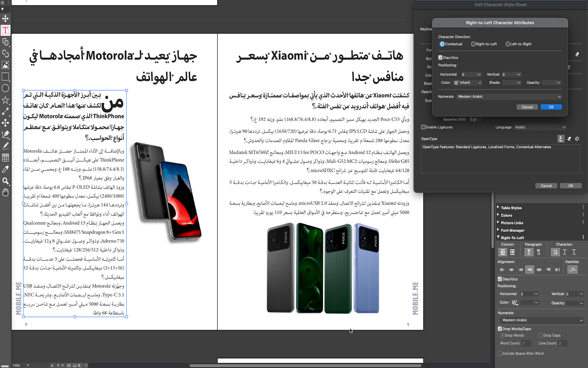Go to next page arrow in status bar
588x368 pixels.
pos(63,365)
